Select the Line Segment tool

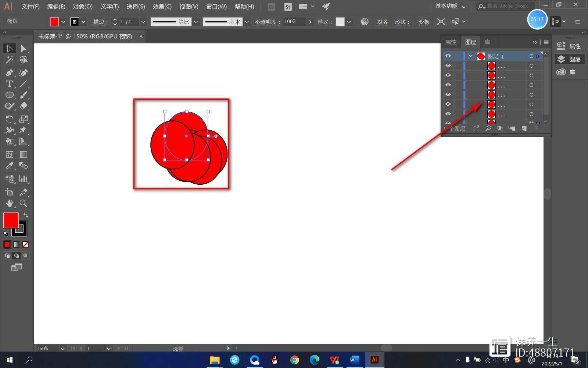coord(24,84)
